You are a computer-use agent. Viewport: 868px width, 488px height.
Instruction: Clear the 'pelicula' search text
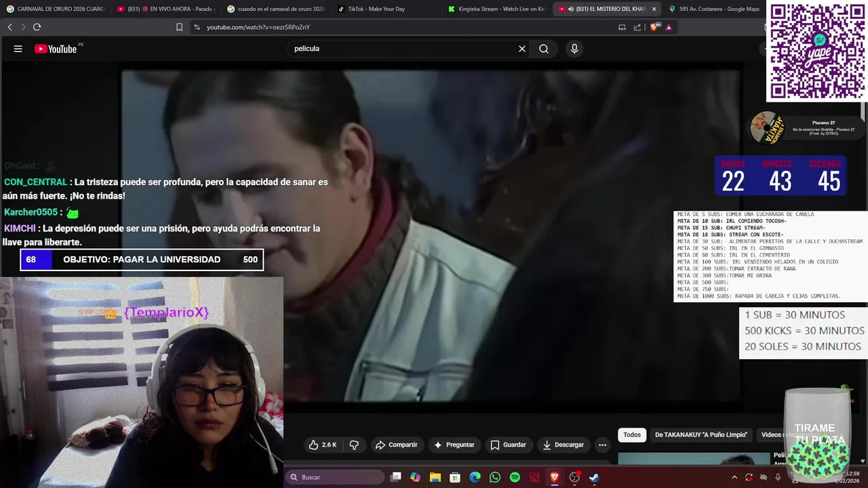522,49
